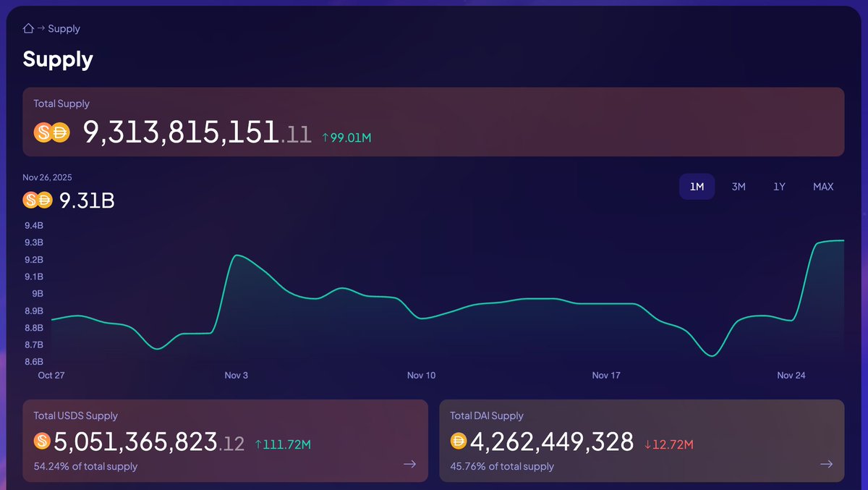Screen dimensions: 868x490
Task: Click the Supply breadcrumb link
Action: coord(64,29)
